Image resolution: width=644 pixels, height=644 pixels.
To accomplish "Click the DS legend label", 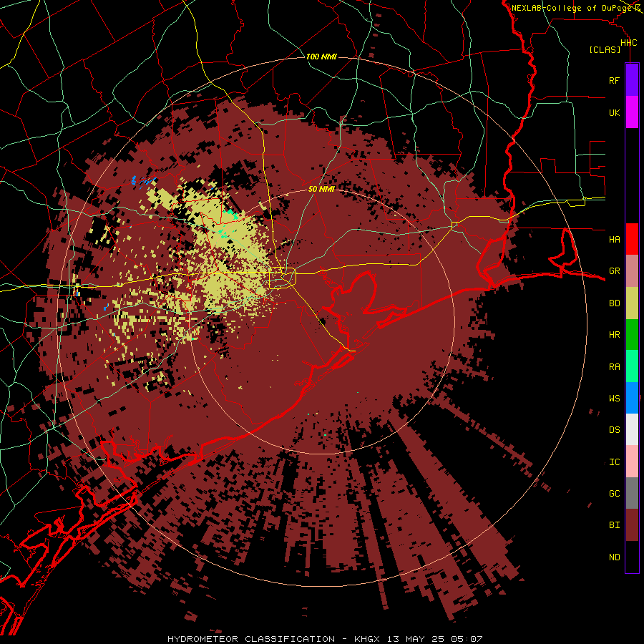I will click(614, 430).
